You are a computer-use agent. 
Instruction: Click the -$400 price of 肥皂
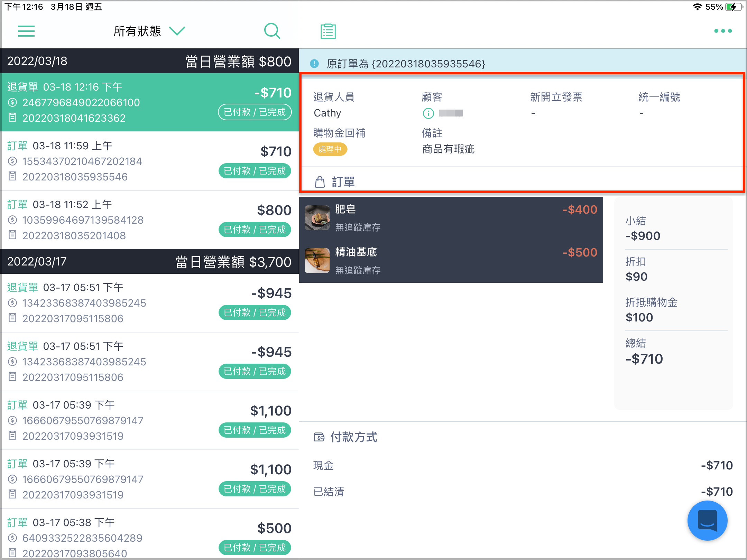580,209
